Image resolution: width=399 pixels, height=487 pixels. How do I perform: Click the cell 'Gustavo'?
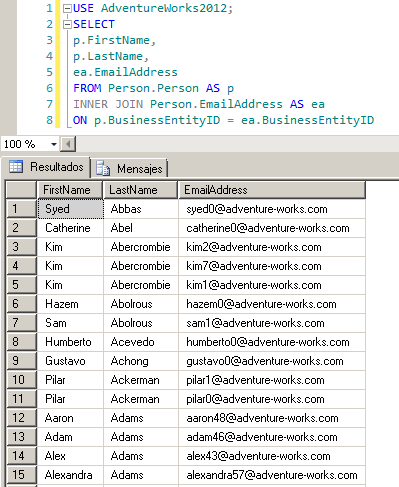[71, 361]
